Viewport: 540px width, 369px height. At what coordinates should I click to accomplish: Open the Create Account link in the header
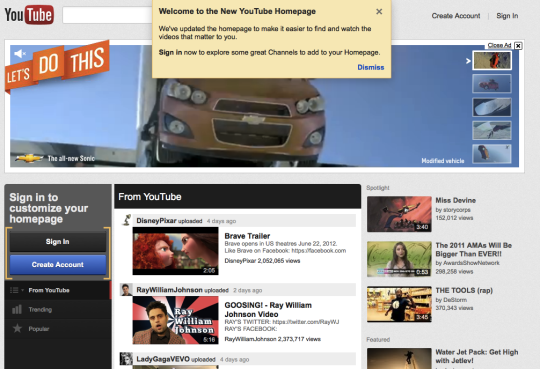(456, 16)
